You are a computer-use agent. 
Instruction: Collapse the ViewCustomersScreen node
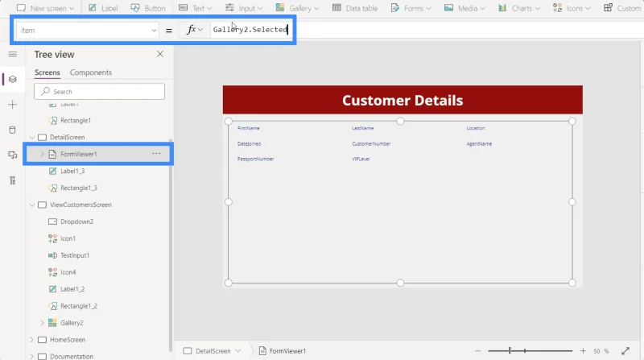point(32,205)
